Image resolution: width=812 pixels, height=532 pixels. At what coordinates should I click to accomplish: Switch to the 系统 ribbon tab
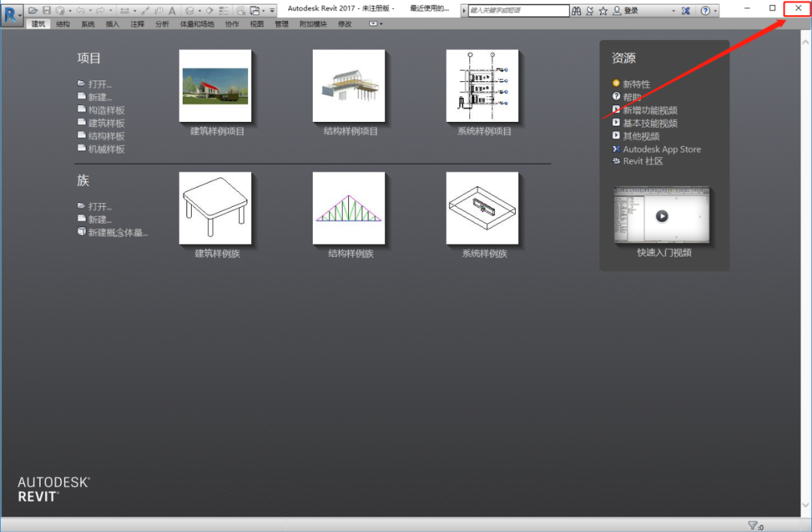tap(88, 24)
